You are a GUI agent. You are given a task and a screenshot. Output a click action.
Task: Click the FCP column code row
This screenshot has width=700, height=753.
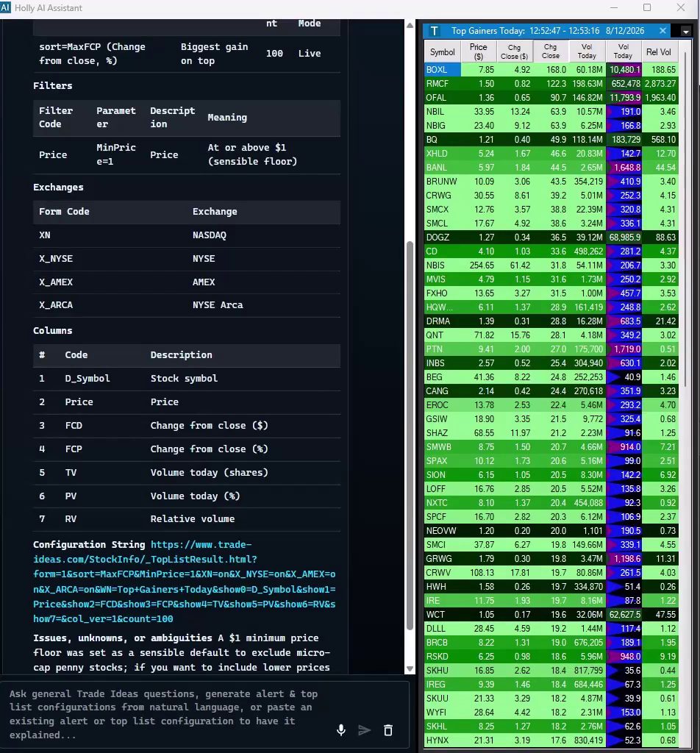pos(186,449)
